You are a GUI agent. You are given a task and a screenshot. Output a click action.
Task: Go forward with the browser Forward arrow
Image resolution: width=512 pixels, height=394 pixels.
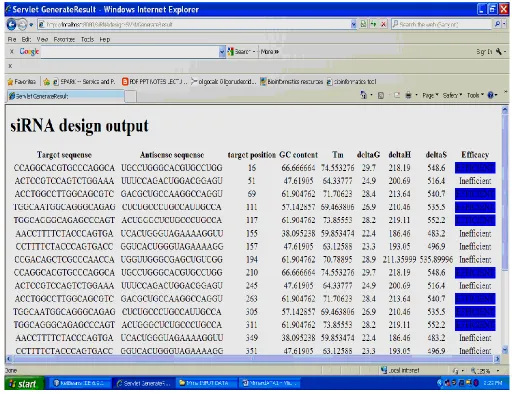pos(22,24)
